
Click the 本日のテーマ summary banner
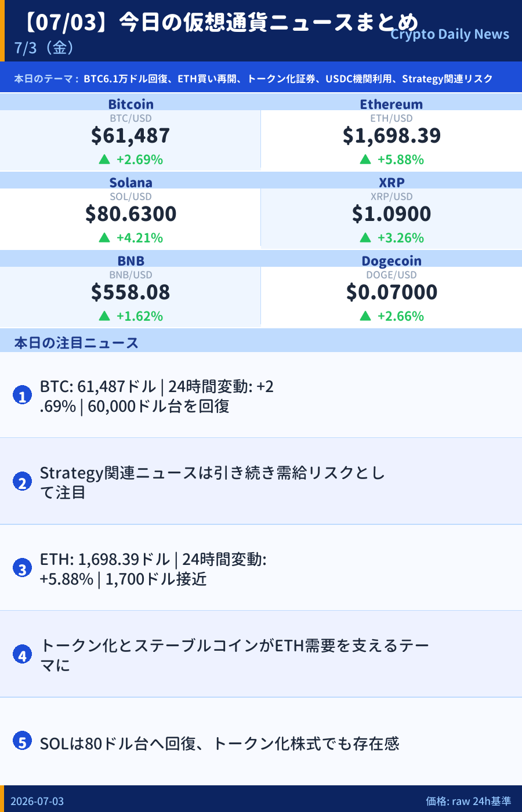(261, 78)
